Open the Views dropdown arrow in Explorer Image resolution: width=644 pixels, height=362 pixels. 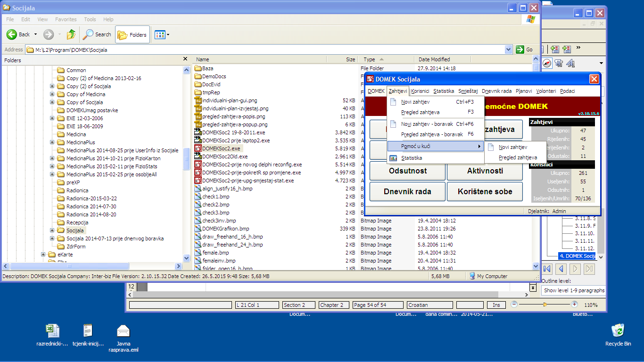pyautogui.click(x=168, y=34)
